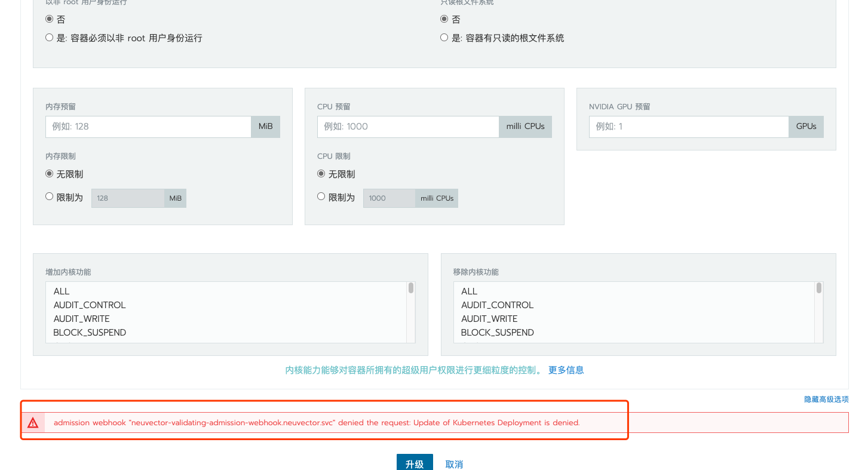This screenshot has height=470, width=868.
Task: Select non-root '否' radio option
Action: [50, 19]
